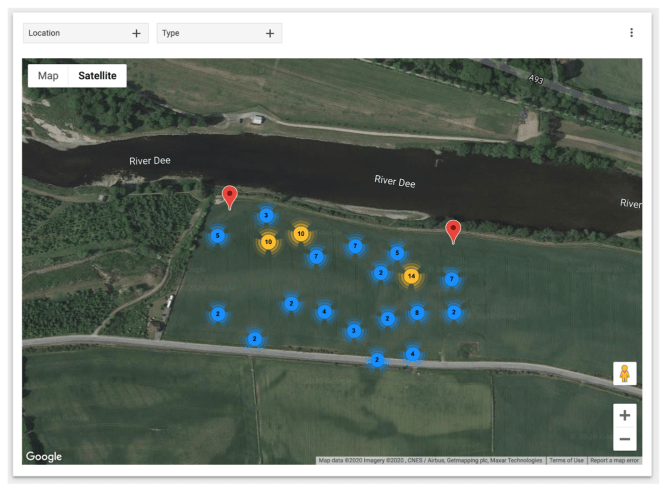Open the yellow cluster marker labeled 14

411,276
